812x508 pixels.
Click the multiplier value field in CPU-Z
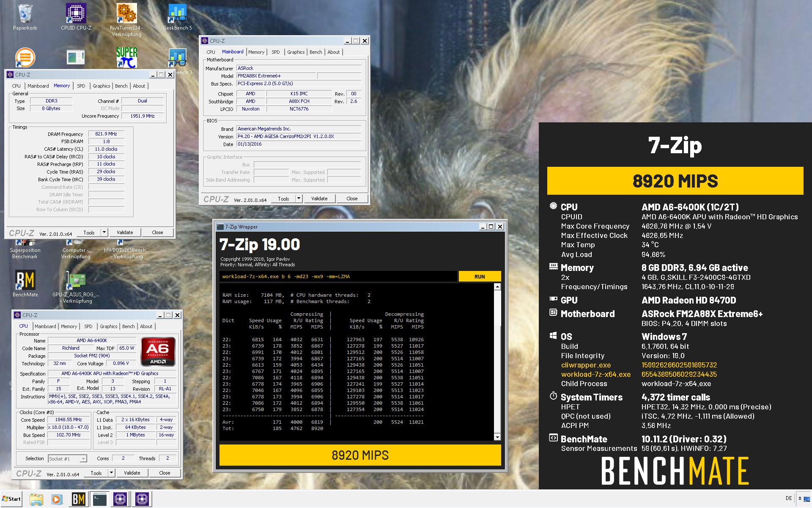tap(69, 427)
